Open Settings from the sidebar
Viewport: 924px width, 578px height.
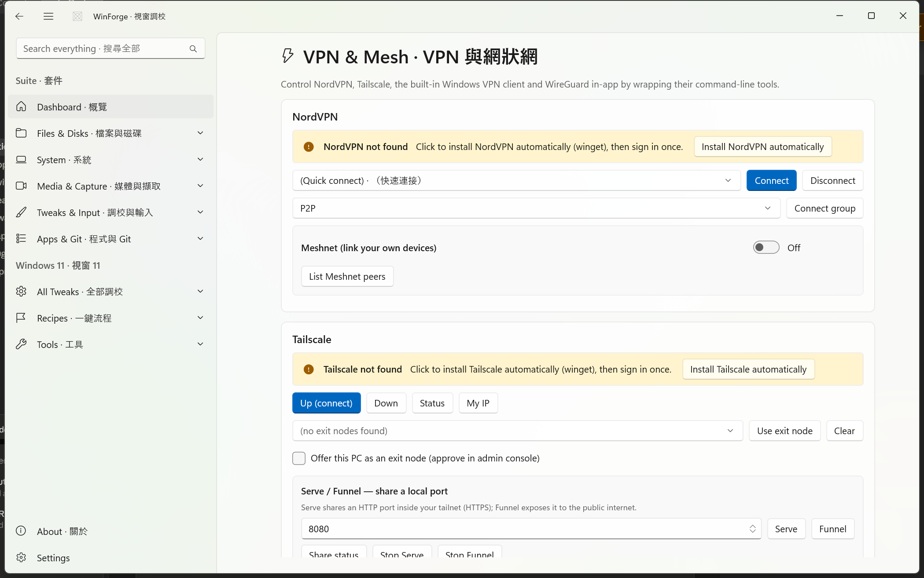click(110, 557)
